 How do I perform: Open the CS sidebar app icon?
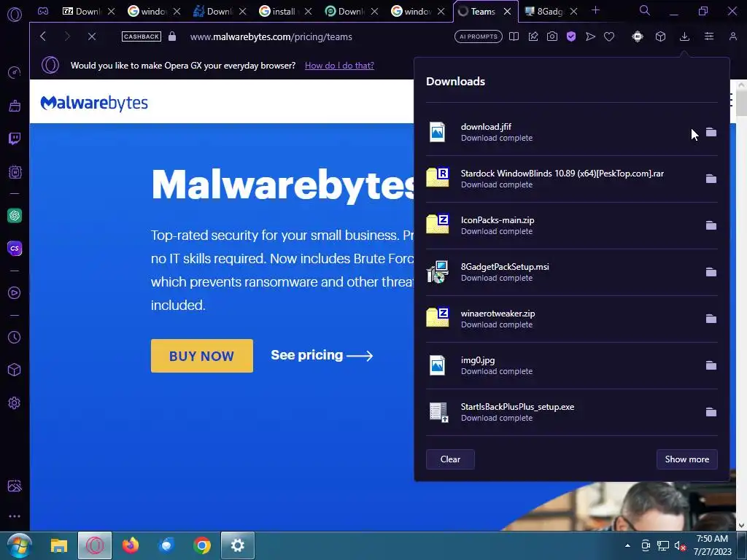(15, 248)
